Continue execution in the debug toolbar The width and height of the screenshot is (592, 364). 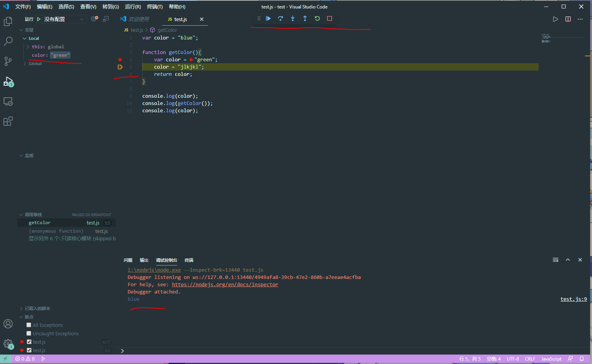268,18
